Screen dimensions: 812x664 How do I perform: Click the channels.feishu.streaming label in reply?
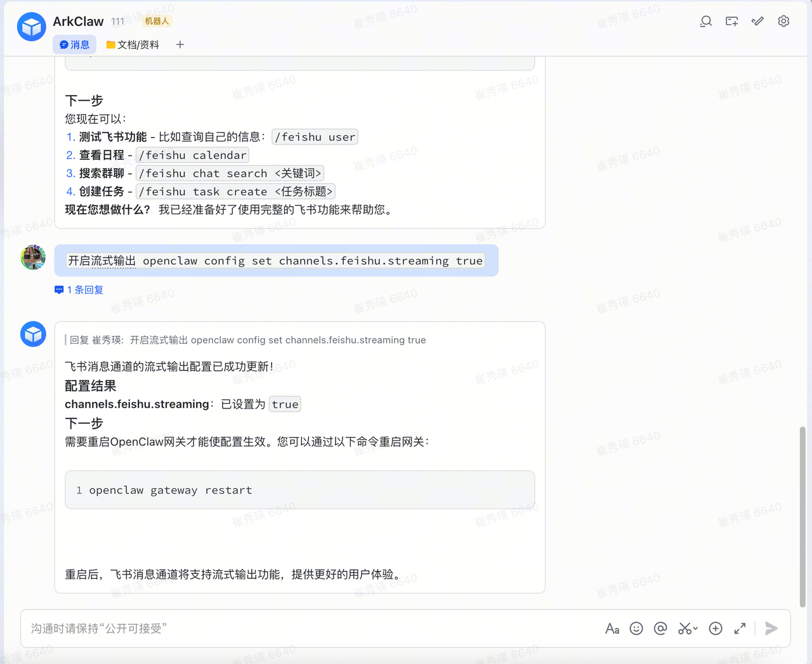pyautogui.click(x=137, y=405)
